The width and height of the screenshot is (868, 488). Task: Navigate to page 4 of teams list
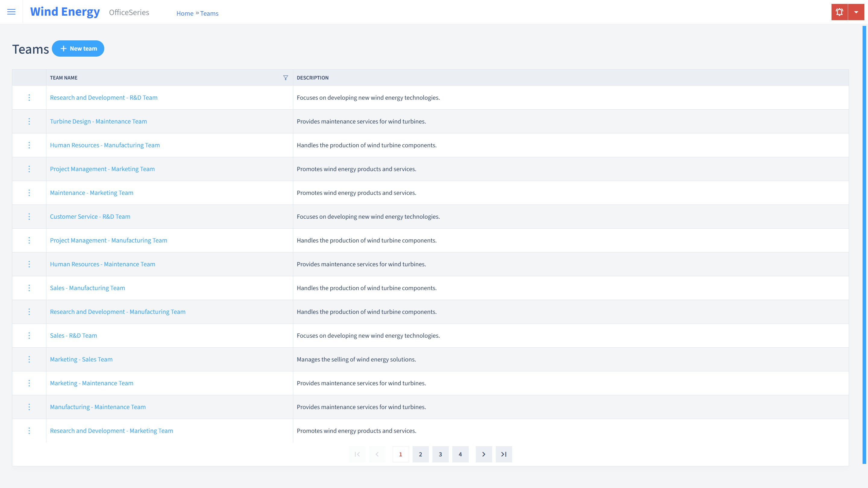(460, 454)
